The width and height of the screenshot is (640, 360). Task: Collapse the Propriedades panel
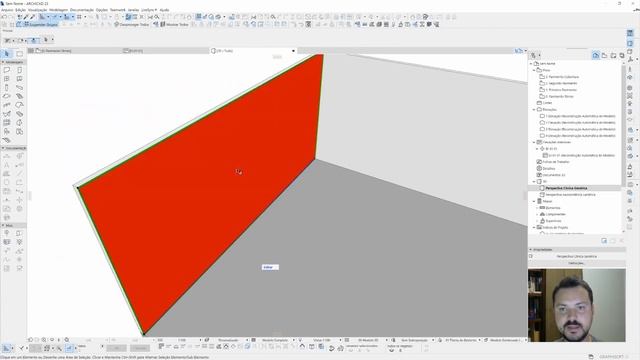531,249
